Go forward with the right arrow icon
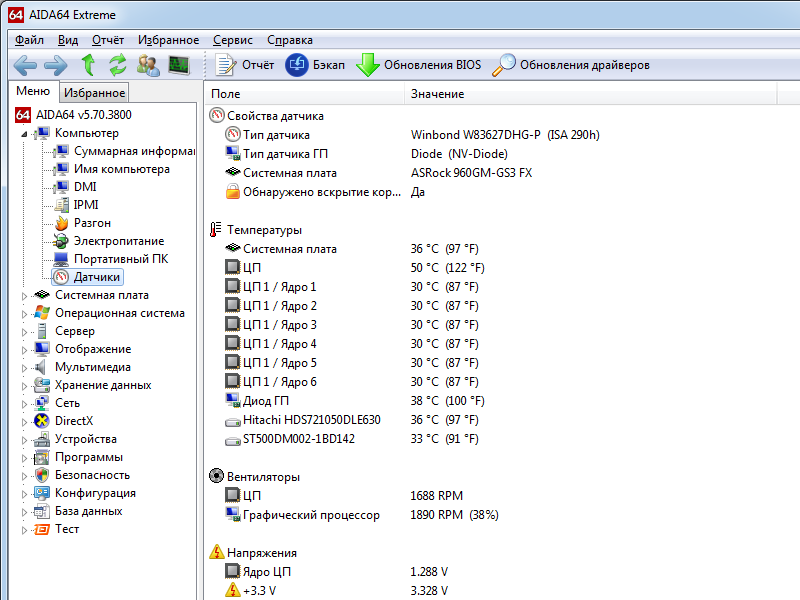The width and height of the screenshot is (800, 600). coord(56,65)
